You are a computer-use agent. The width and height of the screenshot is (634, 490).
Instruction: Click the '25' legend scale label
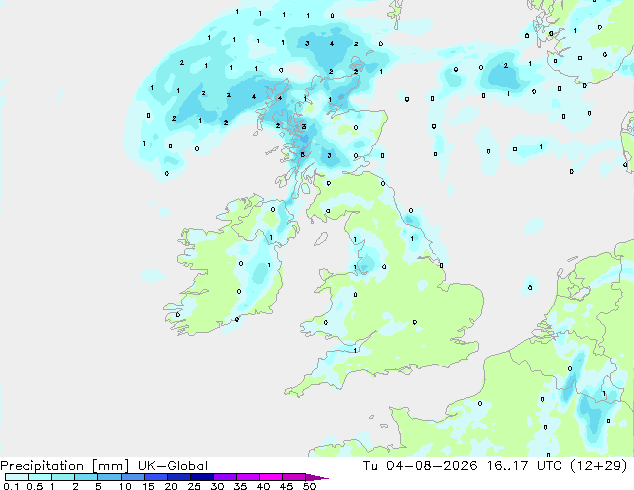point(194,486)
